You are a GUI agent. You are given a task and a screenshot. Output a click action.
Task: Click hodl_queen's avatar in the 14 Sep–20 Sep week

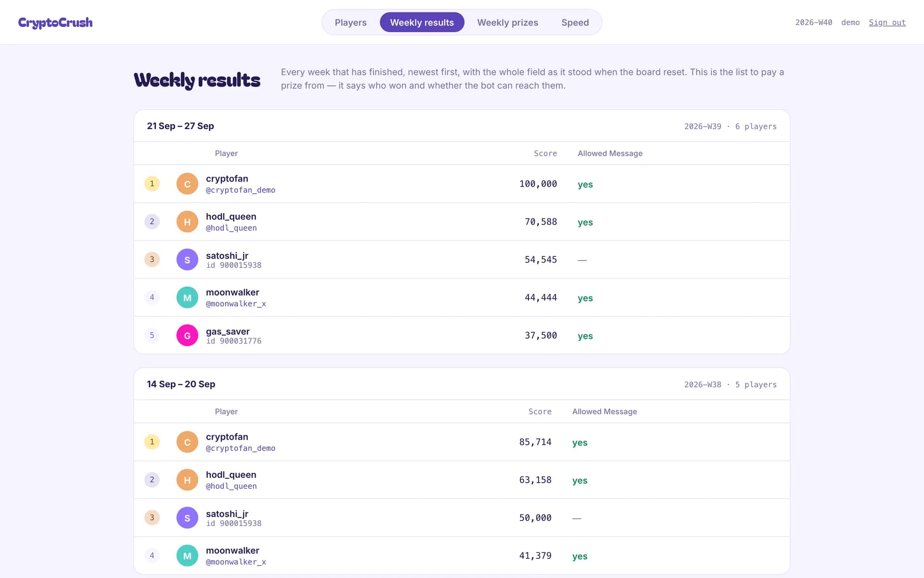click(x=187, y=480)
